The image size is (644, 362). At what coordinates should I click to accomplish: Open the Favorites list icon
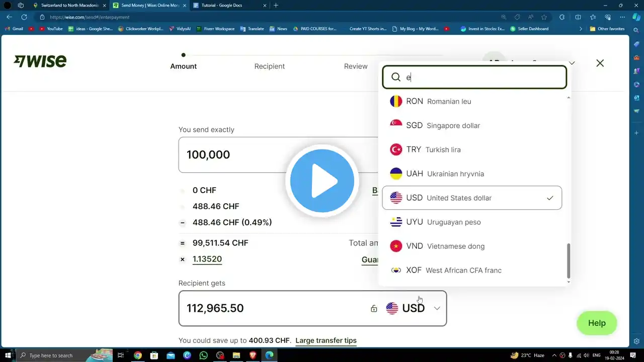(x=593, y=17)
